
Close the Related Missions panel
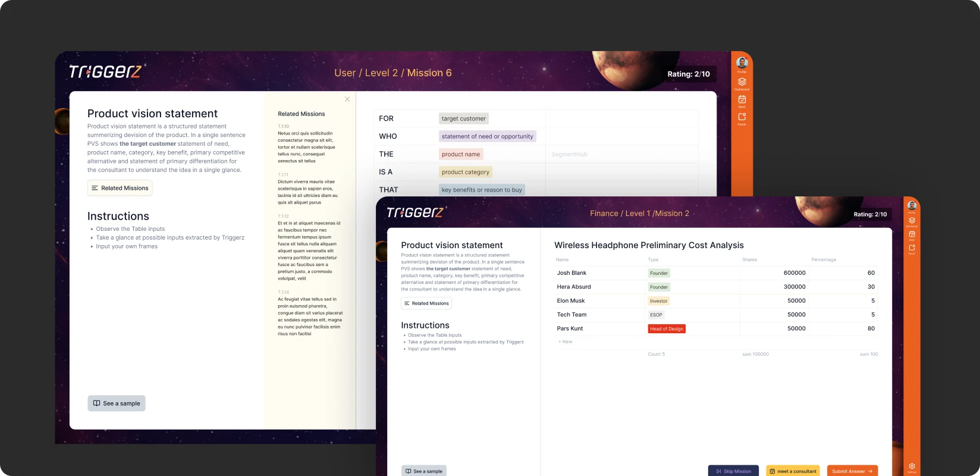click(x=347, y=99)
